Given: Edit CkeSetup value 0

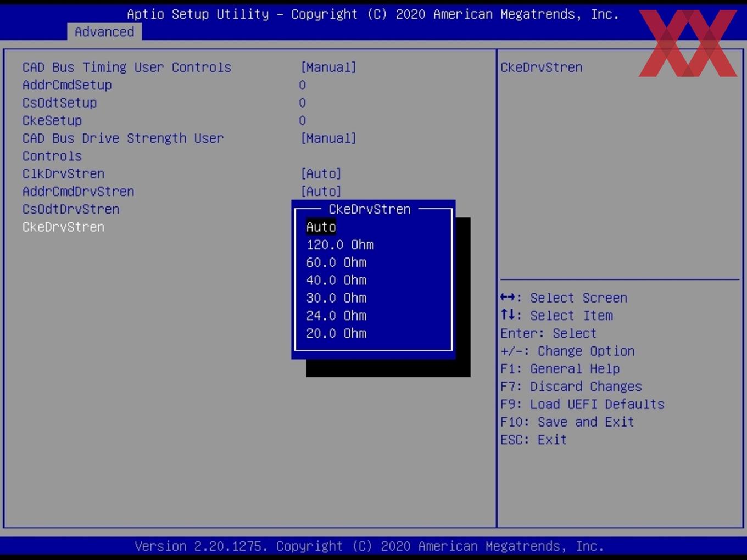Looking at the screenshot, I should (303, 120).
